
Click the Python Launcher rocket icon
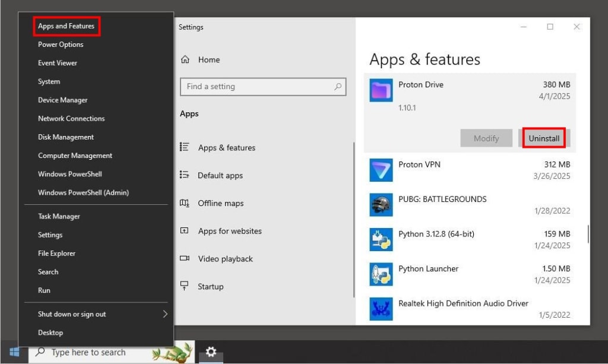pos(381,274)
